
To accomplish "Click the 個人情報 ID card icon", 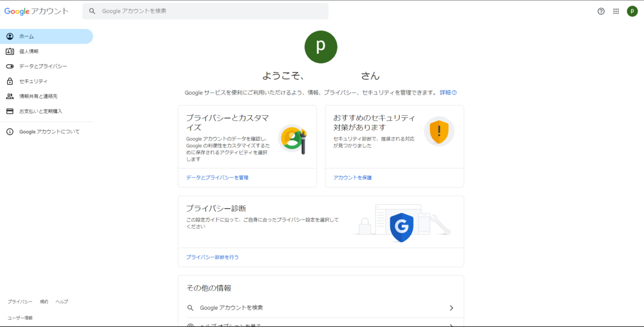I will pyautogui.click(x=10, y=51).
